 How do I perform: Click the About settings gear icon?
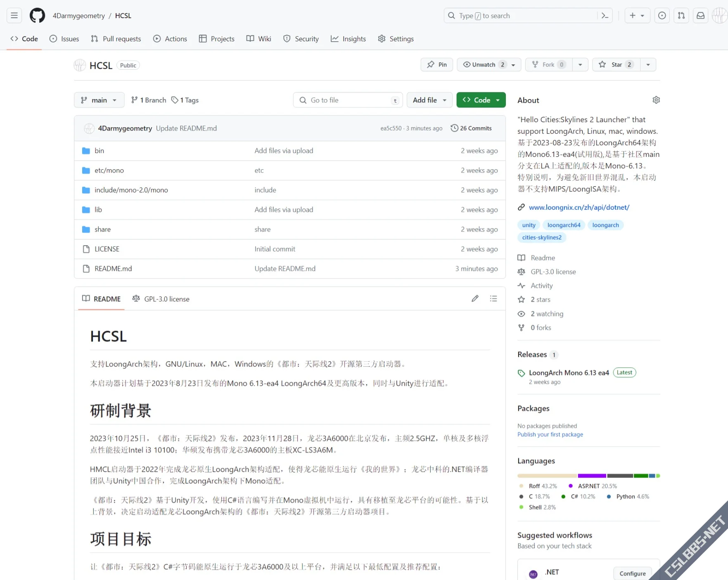pyautogui.click(x=656, y=100)
